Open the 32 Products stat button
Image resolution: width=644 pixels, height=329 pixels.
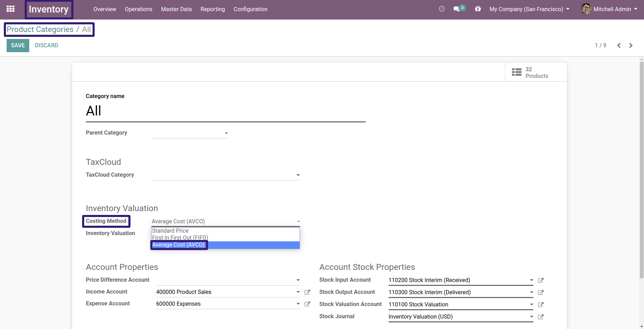pyautogui.click(x=536, y=72)
